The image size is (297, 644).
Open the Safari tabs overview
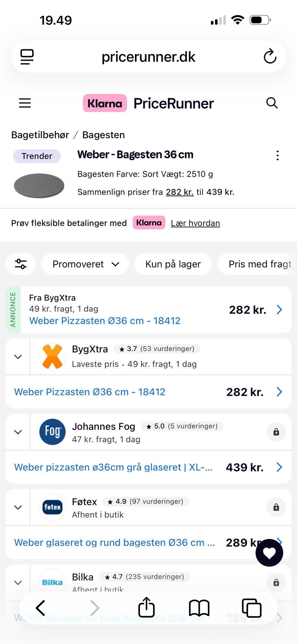(251, 608)
